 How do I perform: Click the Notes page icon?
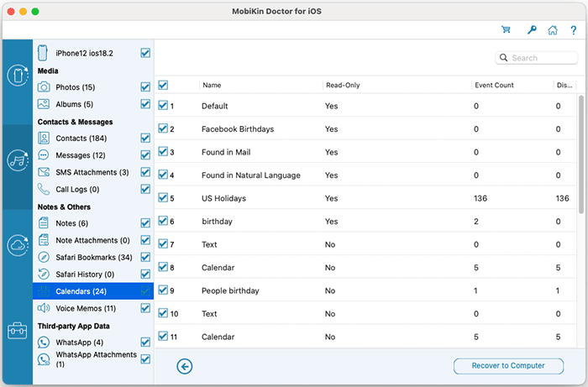44,223
